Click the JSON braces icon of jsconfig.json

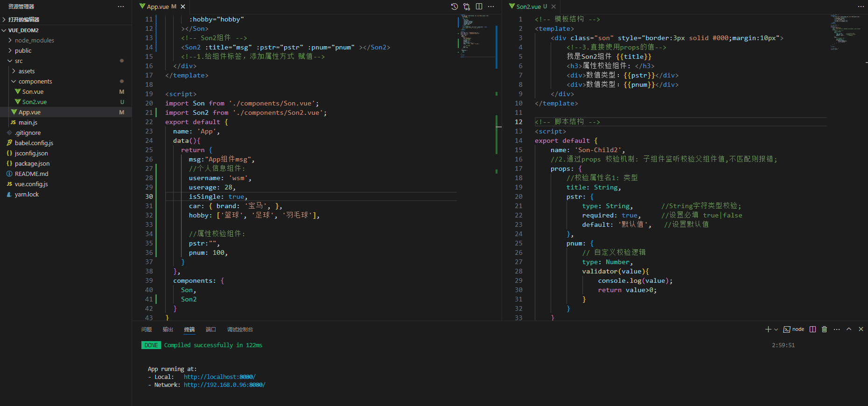click(9, 153)
